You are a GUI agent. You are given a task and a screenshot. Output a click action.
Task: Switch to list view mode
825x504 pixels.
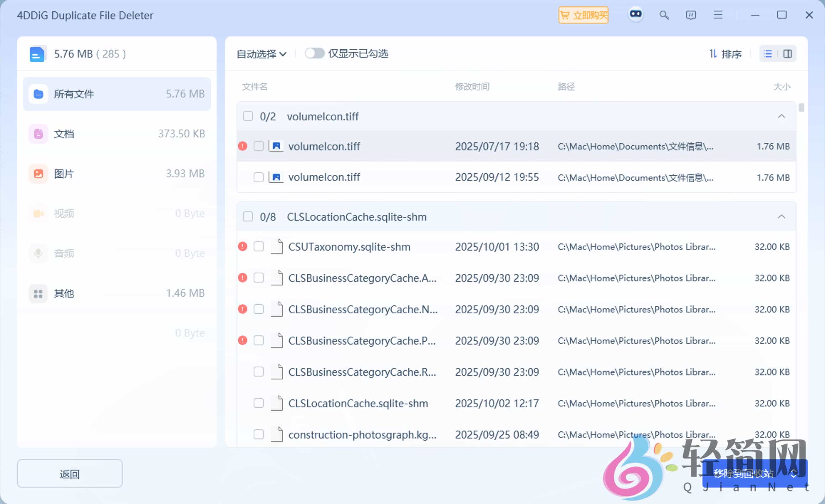(x=768, y=54)
